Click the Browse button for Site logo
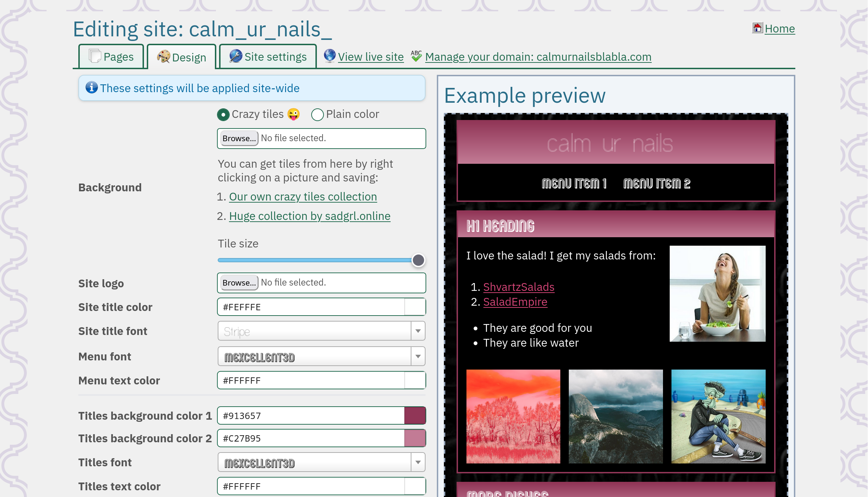Viewport: 868px width, 497px height. click(x=239, y=282)
